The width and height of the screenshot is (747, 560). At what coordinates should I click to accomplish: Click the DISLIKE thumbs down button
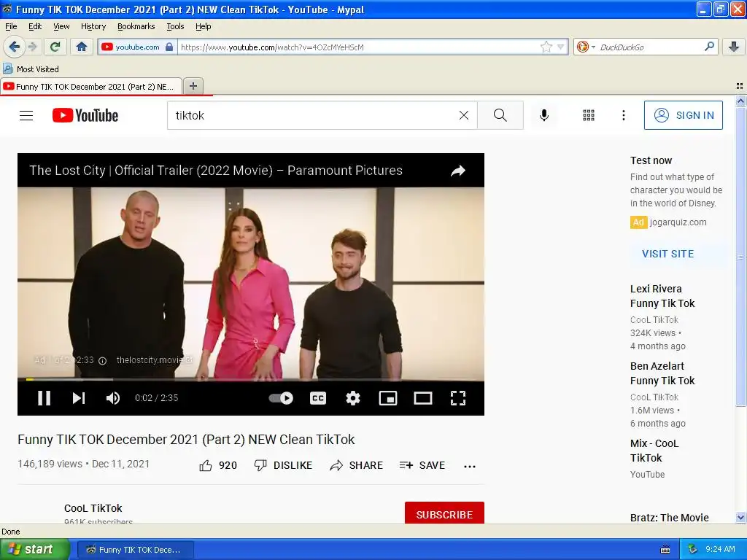283,465
